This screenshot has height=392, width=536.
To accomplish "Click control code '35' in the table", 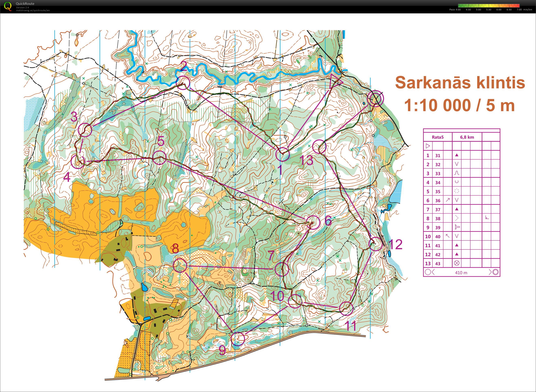I will (x=438, y=191).
